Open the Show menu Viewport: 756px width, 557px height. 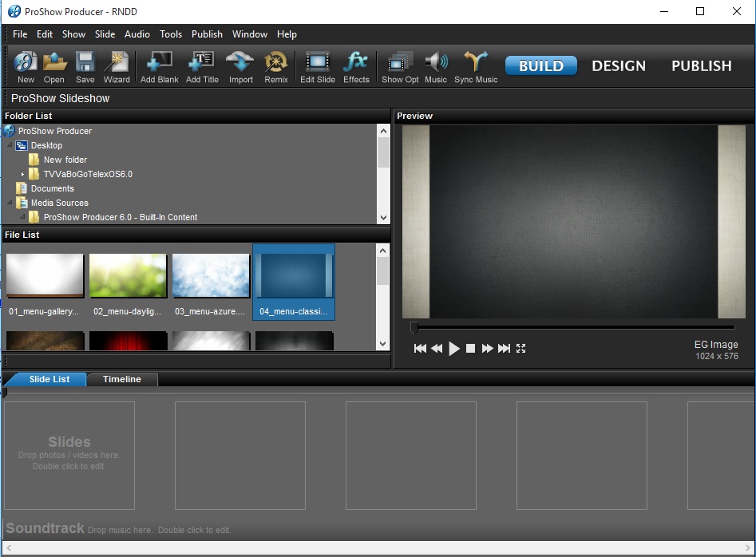[x=73, y=34]
